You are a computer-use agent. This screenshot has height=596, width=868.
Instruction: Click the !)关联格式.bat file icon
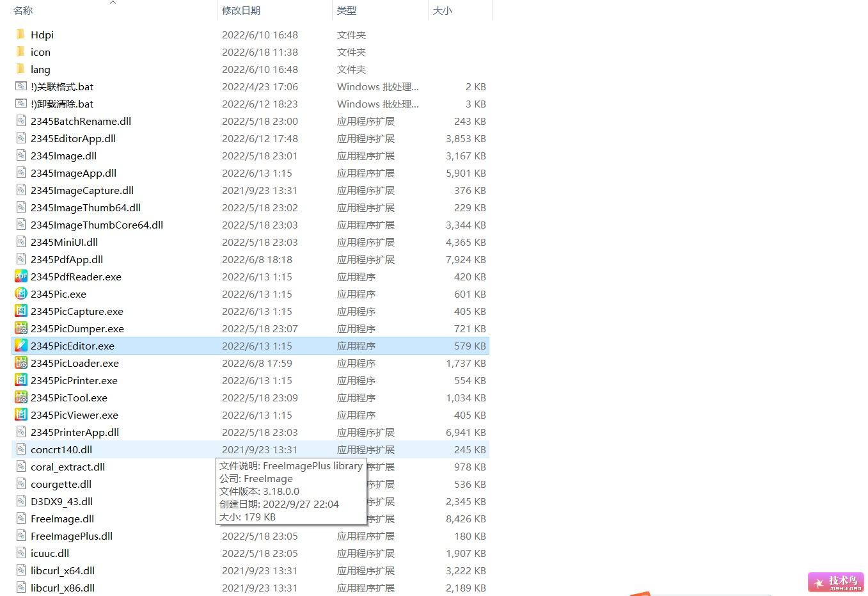20,86
